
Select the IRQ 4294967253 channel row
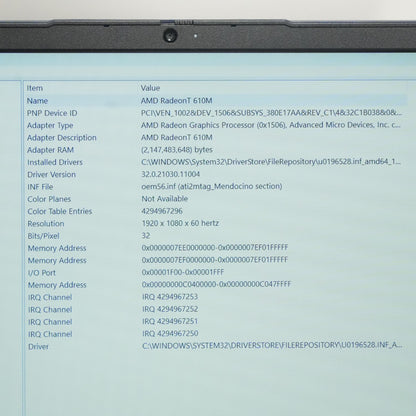217,297
